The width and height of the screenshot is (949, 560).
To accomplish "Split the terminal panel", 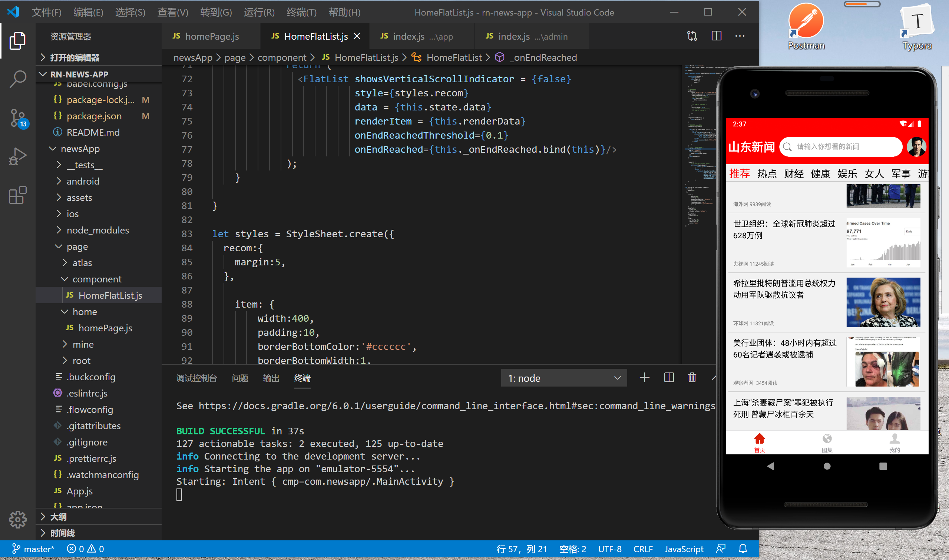I will click(x=669, y=378).
